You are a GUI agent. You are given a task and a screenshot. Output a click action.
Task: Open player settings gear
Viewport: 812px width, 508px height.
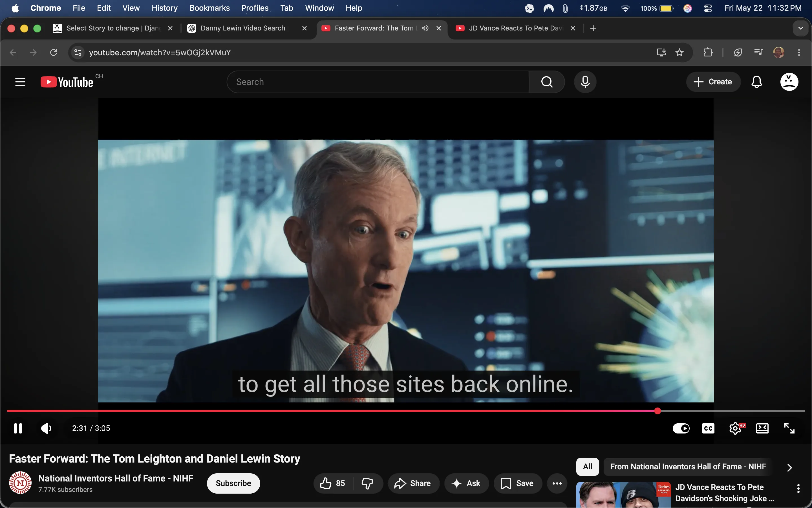click(x=735, y=428)
